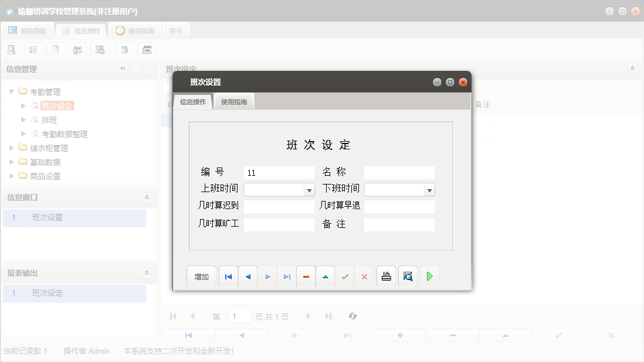The height and width of the screenshot is (362, 644).
Task: Switch to the 使用指南 tab in the dialog
Action: (x=234, y=101)
